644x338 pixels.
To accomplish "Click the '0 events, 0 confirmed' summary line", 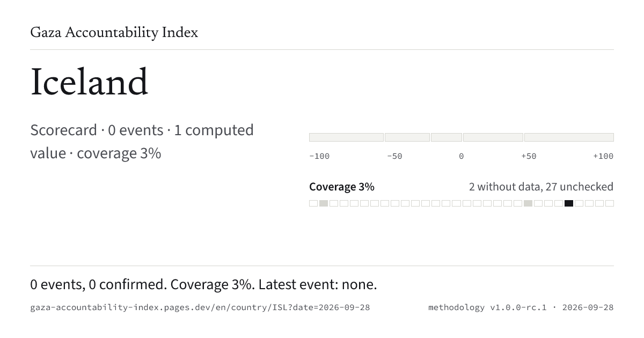I will pyautogui.click(x=97, y=284).
